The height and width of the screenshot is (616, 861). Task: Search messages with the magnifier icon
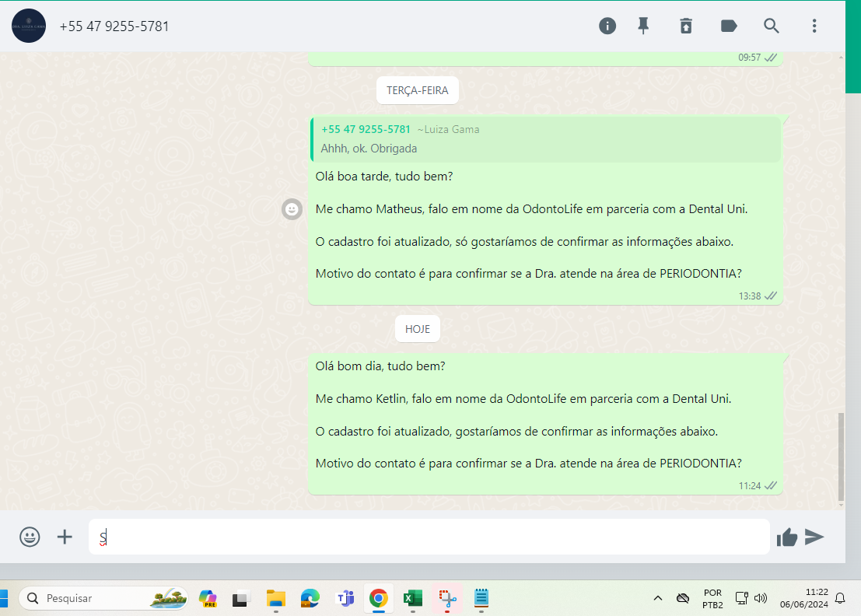[x=771, y=26]
